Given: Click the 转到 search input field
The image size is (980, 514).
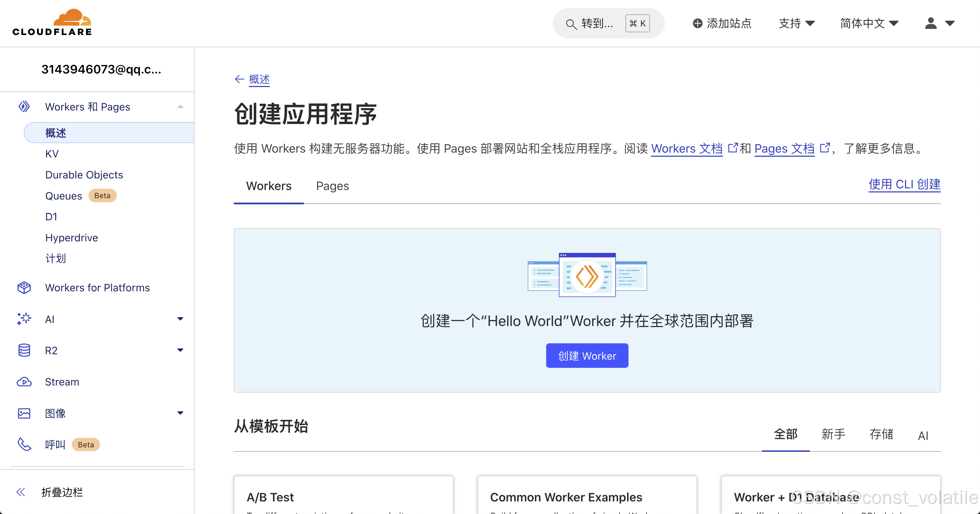Looking at the screenshot, I should tap(597, 23).
